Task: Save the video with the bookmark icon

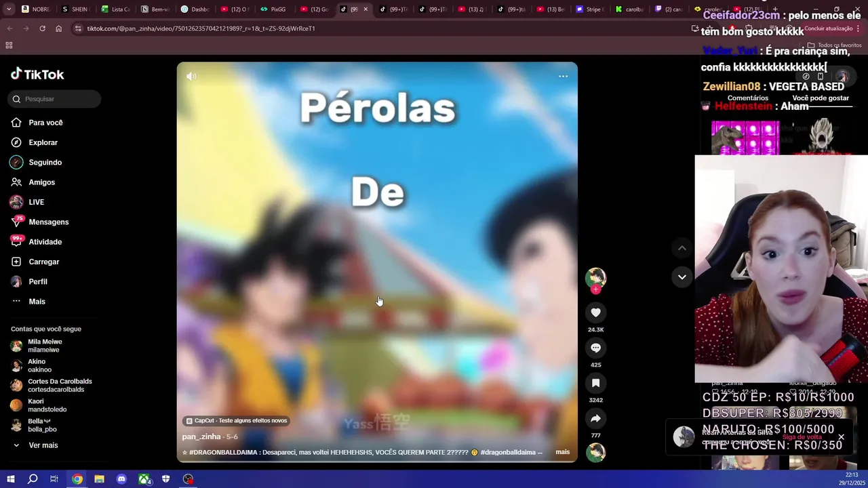Action: pyautogui.click(x=595, y=383)
